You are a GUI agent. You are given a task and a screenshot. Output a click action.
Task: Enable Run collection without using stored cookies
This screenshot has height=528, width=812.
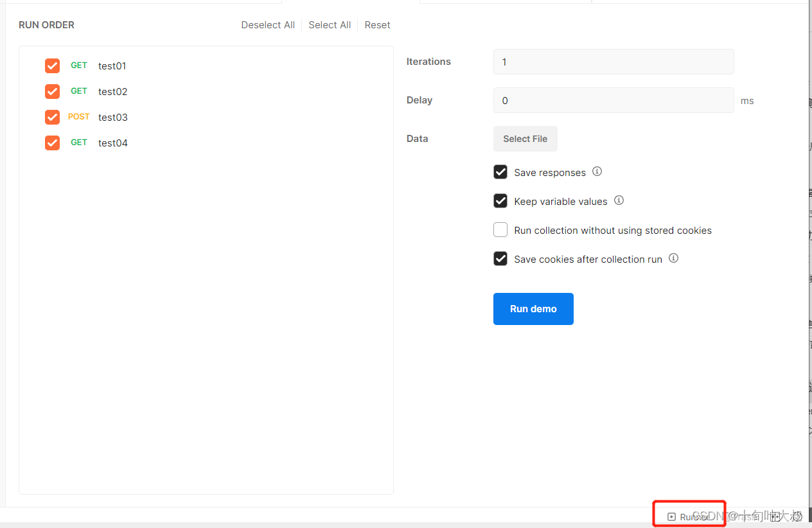point(500,230)
